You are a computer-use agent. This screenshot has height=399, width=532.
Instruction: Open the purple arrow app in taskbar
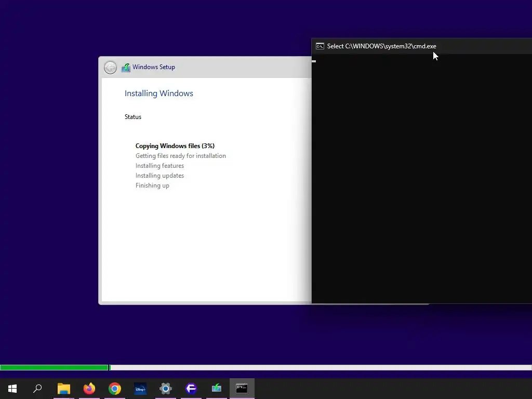(191, 389)
